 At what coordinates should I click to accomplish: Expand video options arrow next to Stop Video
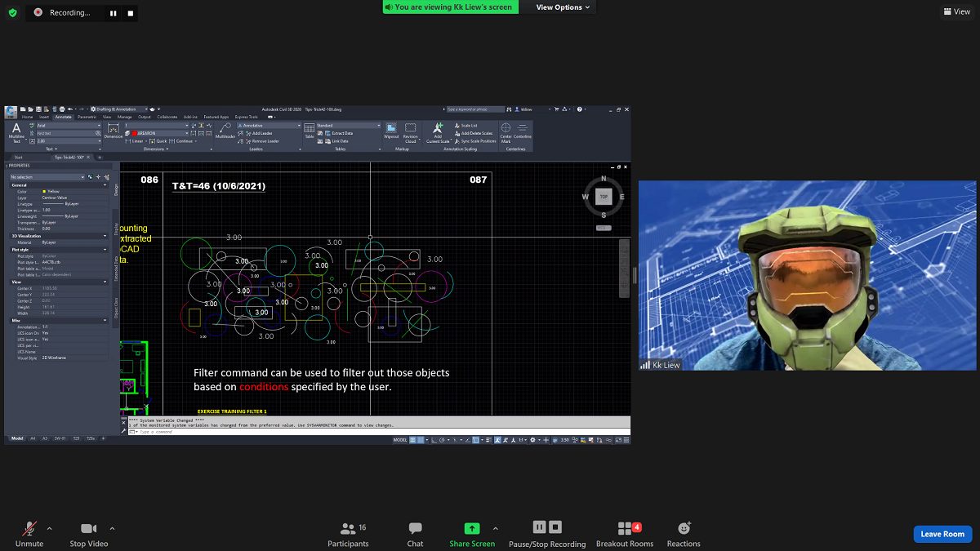coord(113,528)
